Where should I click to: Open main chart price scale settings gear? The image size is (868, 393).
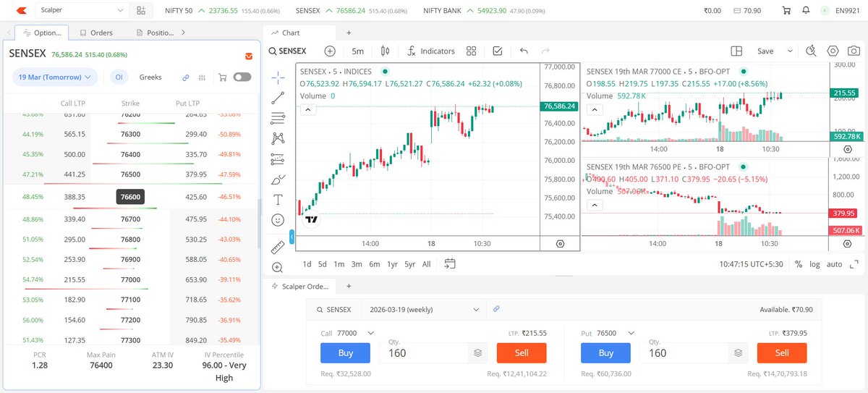coord(560,244)
